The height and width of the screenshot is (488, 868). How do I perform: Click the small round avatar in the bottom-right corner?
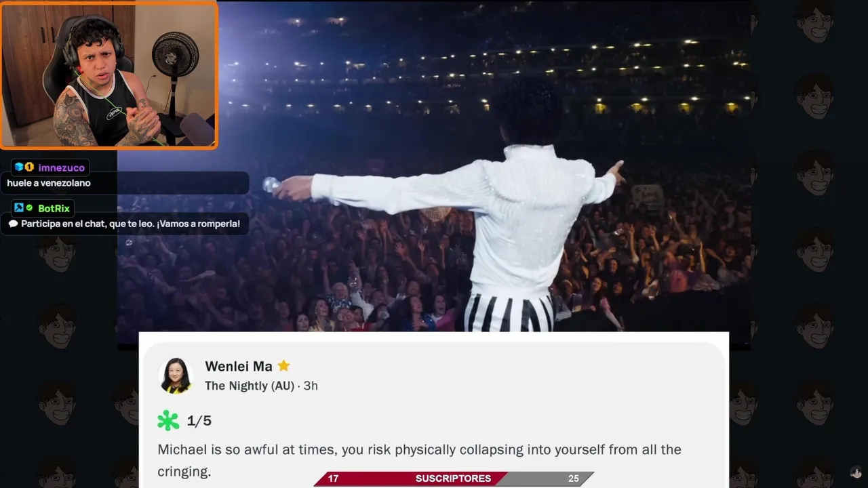click(x=856, y=472)
